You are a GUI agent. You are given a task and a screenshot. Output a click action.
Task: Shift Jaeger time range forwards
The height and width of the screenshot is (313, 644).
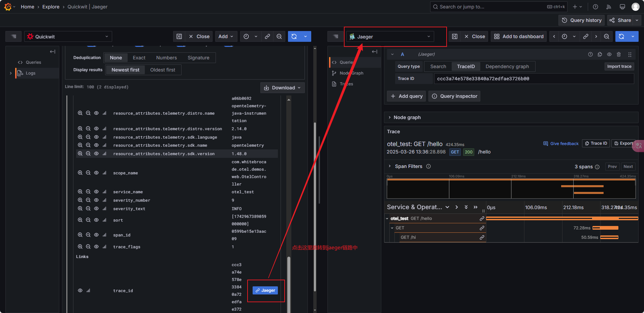[x=596, y=36]
